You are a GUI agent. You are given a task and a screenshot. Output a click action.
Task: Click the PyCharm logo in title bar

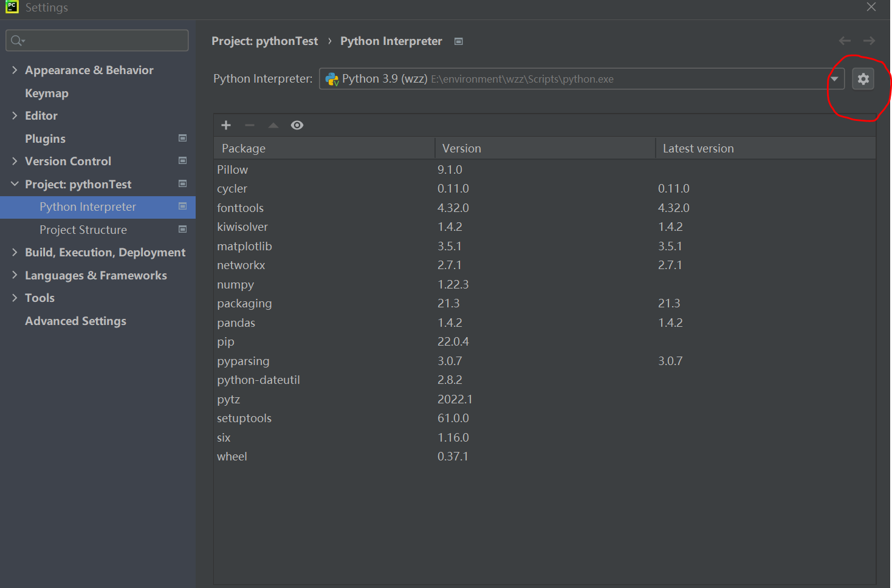click(x=12, y=7)
